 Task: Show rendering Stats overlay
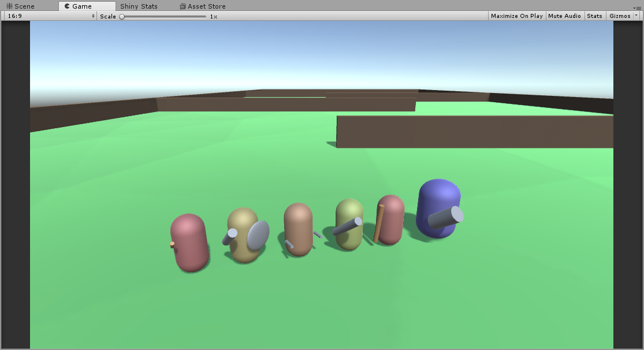[594, 16]
